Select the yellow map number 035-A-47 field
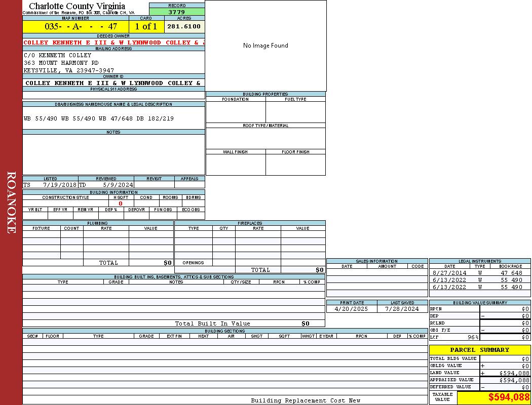This screenshot has width=532, height=405. point(75,26)
